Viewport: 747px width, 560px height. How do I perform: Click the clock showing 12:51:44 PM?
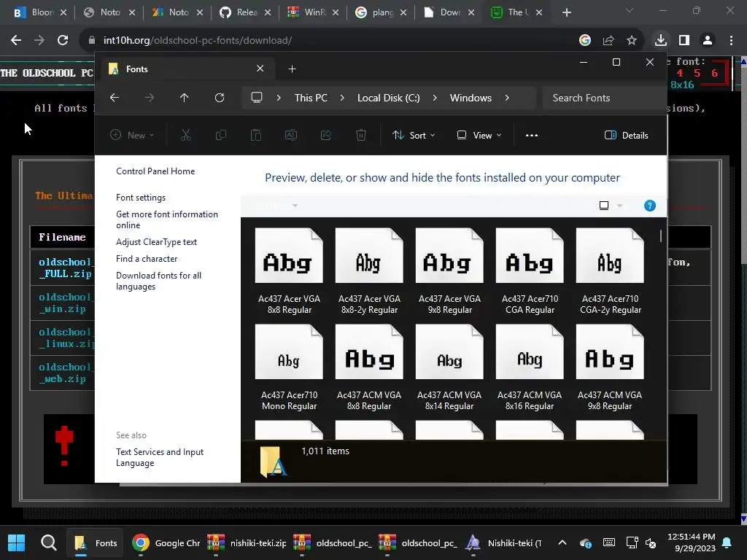(x=692, y=537)
